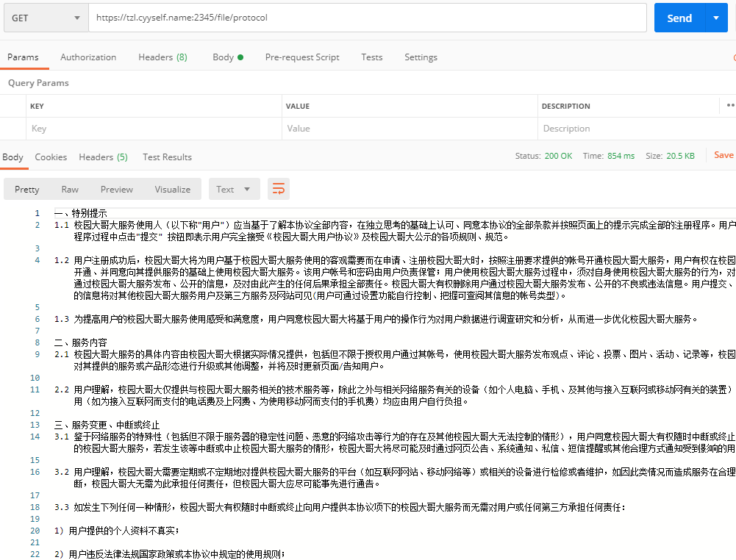Click the request URL input field

click(x=368, y=18)
